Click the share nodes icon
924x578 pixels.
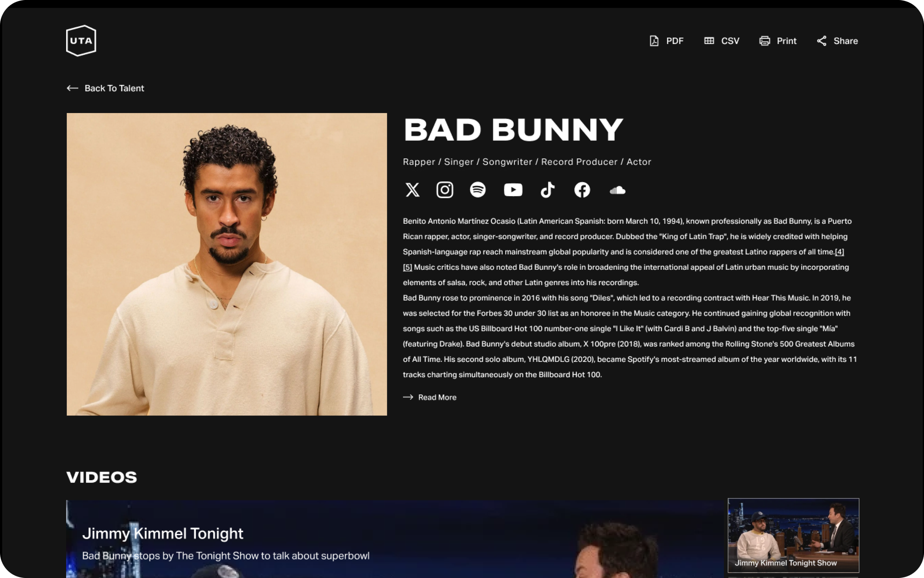coord(822,41)
